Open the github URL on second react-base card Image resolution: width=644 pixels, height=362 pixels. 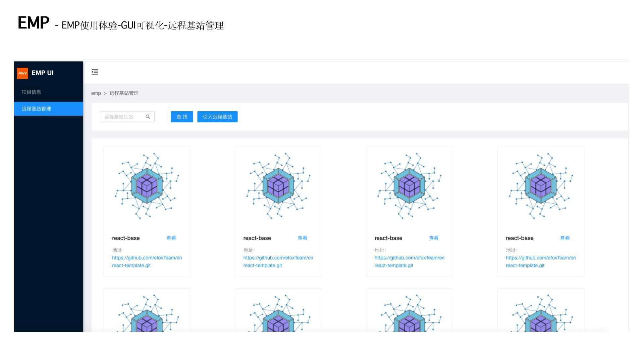click(278, 261)
